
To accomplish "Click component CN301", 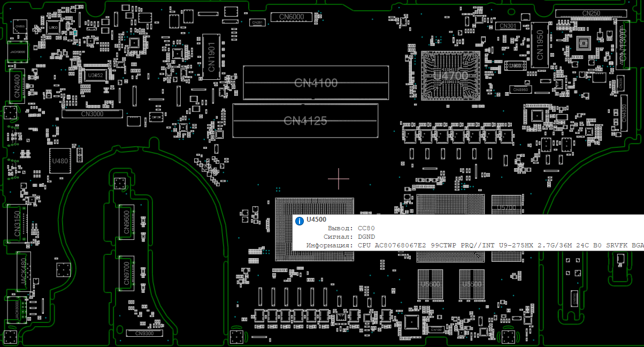I will tap(508, 26).
